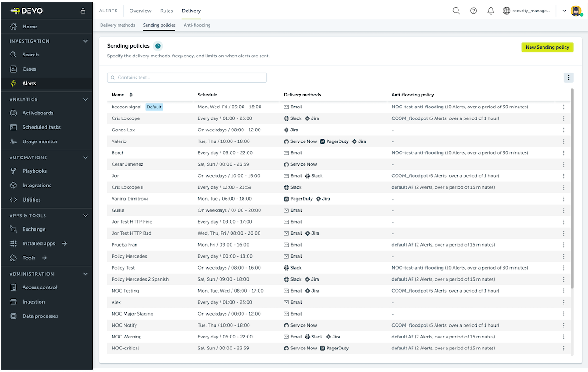Collapse the ANALYTICS sidebar group

tap(85, 99)
